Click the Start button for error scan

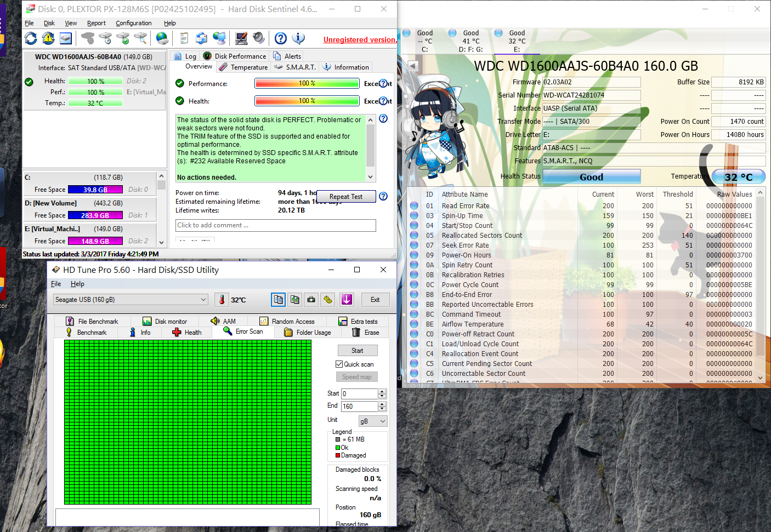[x=358, y=351]
